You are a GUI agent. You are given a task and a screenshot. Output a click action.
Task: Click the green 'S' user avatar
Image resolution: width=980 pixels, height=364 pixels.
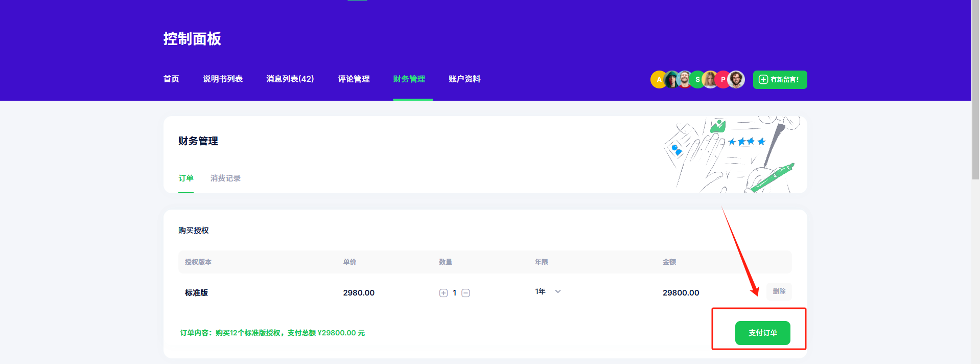pos(697,80)
